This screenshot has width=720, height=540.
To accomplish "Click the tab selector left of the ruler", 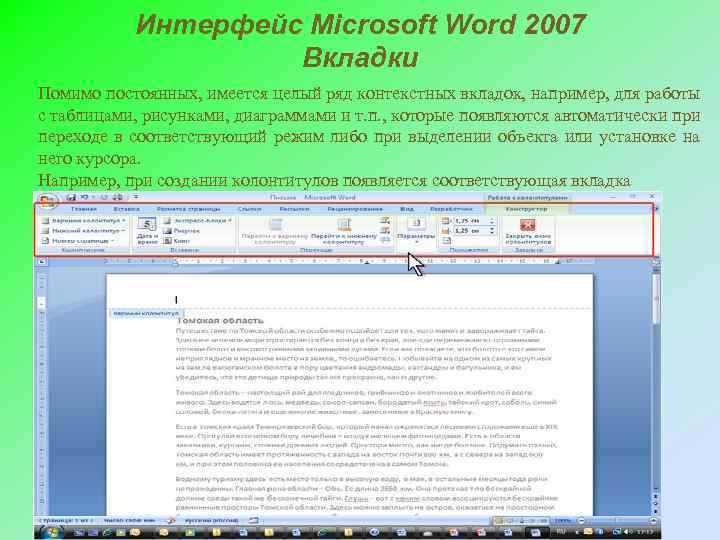I will coord(42,261).
